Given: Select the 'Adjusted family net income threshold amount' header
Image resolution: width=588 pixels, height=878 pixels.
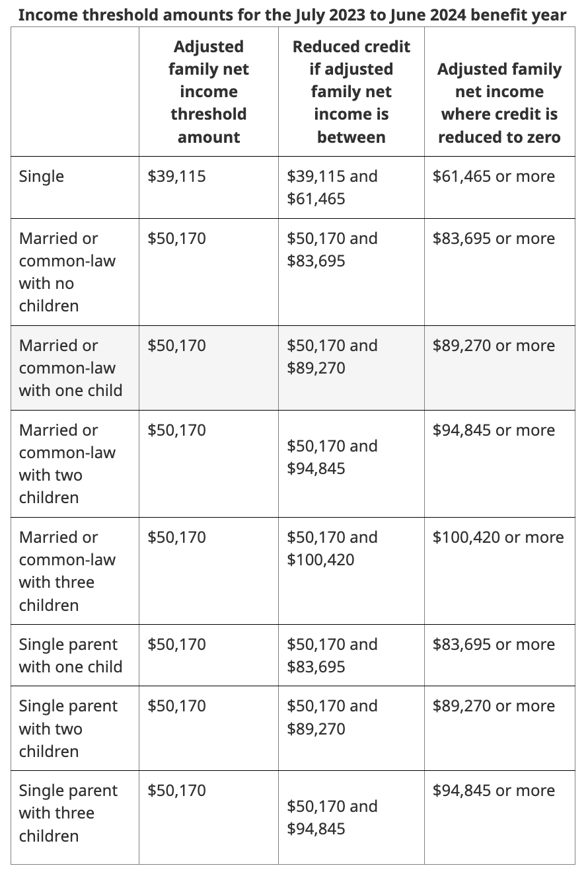Looking at the screenshot, I should tap(209, 92).
